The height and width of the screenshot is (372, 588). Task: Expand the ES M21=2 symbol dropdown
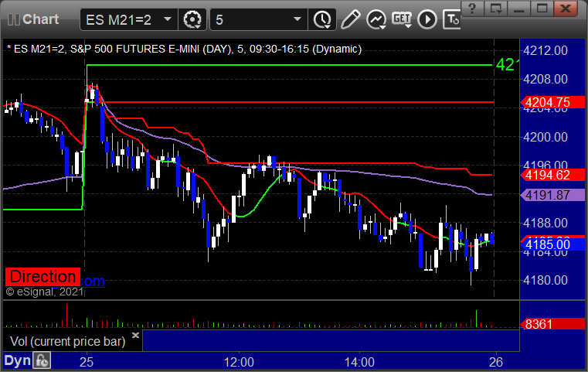click(168, 19)
